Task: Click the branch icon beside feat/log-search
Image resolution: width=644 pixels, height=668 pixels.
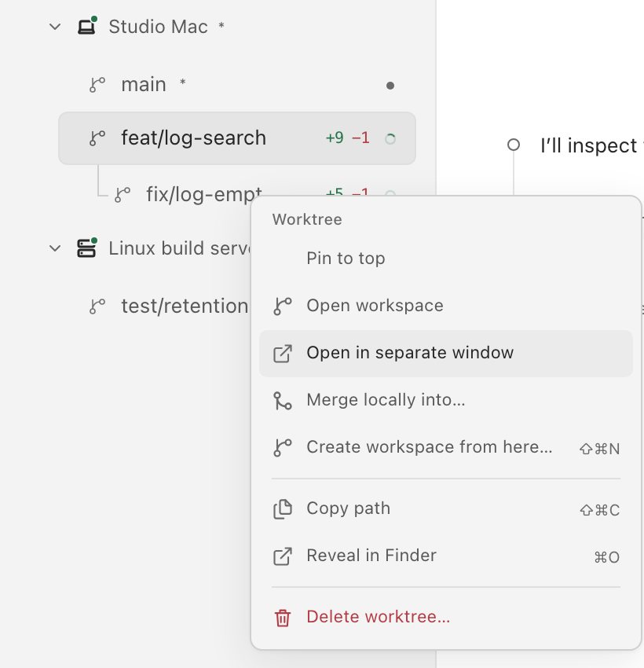Action: tap(97, 138)
